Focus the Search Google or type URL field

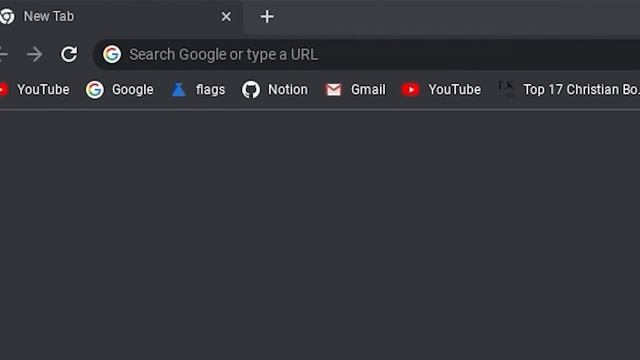(x=367, y=54)
